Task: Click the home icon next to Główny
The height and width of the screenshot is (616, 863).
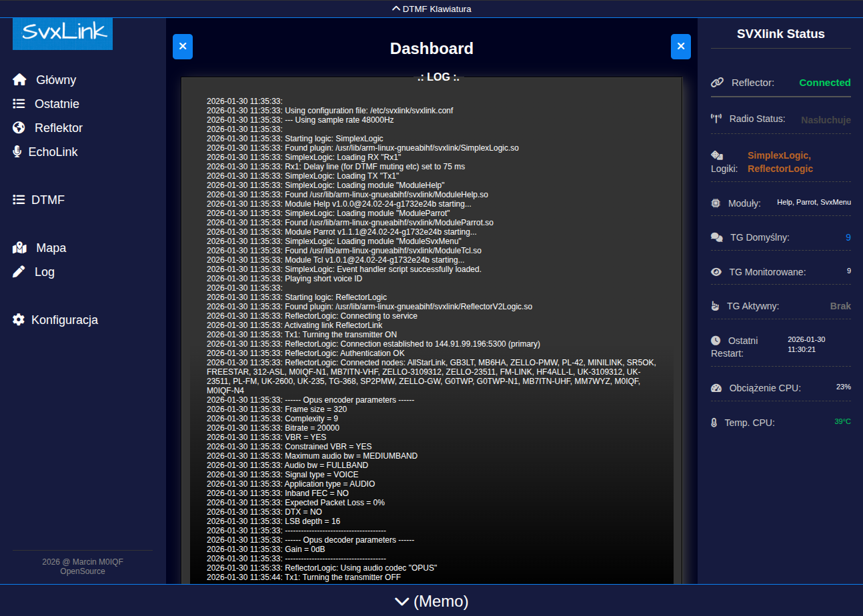Action: click(19, 80)
